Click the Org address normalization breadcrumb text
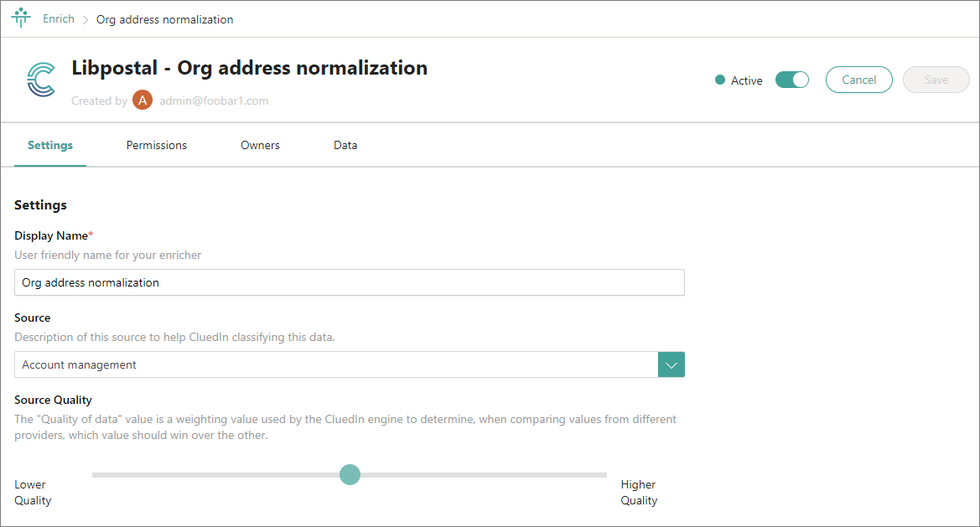Image resolution: width=980 pixels, height=527 pixels. 165,19
